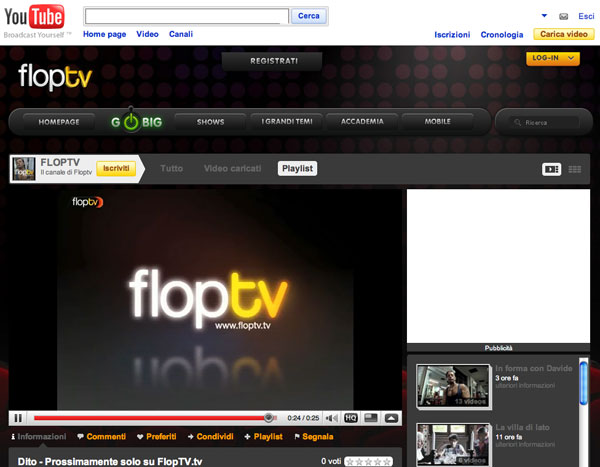Switch to the Playlist tab
The height and width of the screenshot is (467, 600).
(x=297, y=168)
